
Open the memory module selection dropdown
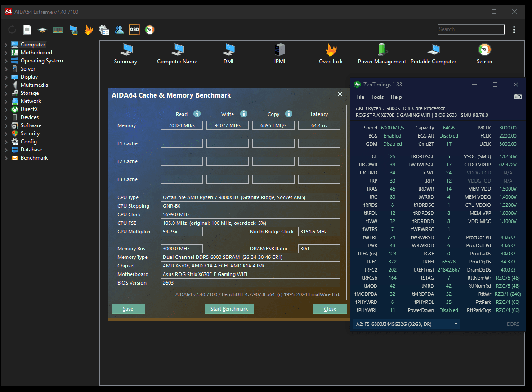click(406, 324)
